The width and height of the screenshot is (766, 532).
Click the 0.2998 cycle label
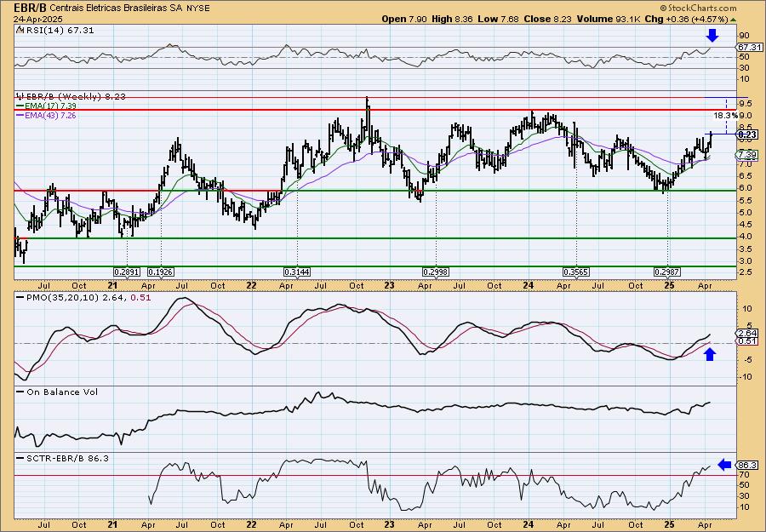coord(436,272)
